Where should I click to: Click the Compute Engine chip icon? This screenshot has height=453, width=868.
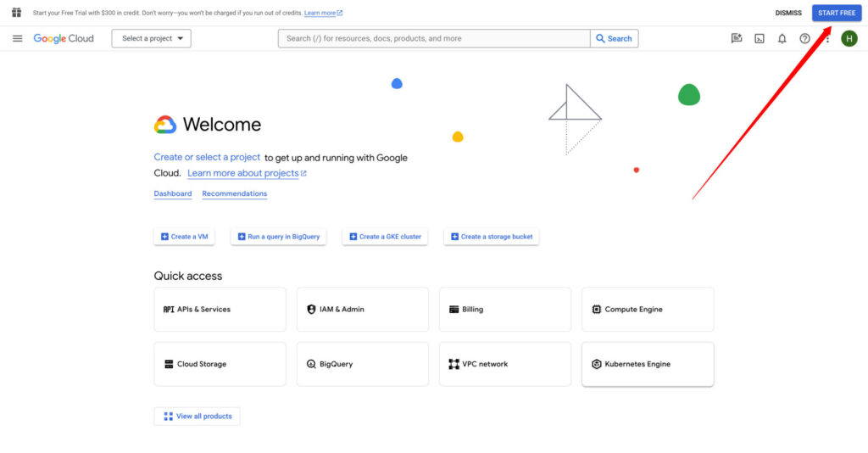pos(596,309)
